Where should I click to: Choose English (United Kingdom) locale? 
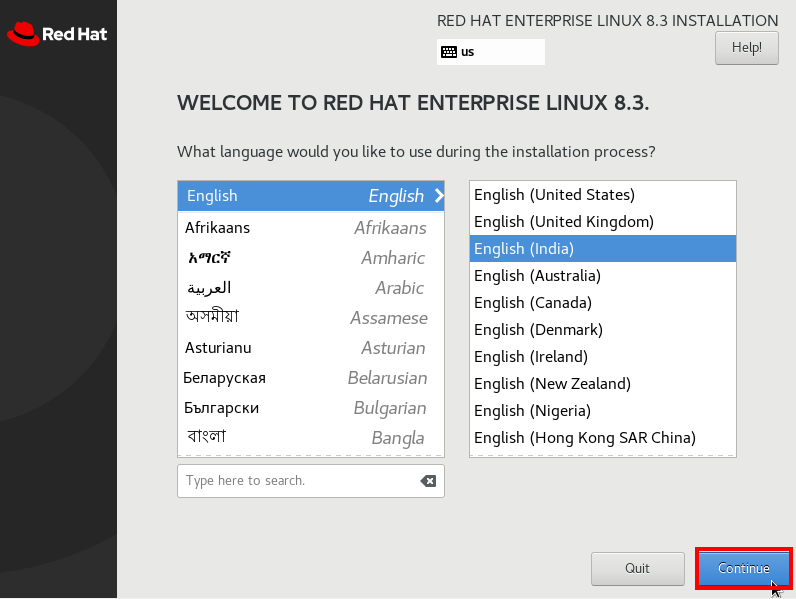603,222
